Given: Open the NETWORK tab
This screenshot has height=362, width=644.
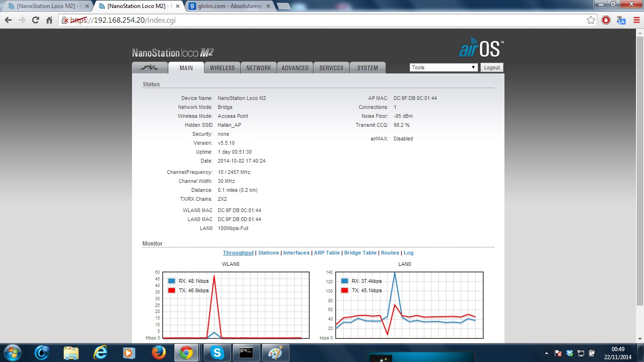Looking at the screenshot, I should pyautogui.click(x=259, y=68).
